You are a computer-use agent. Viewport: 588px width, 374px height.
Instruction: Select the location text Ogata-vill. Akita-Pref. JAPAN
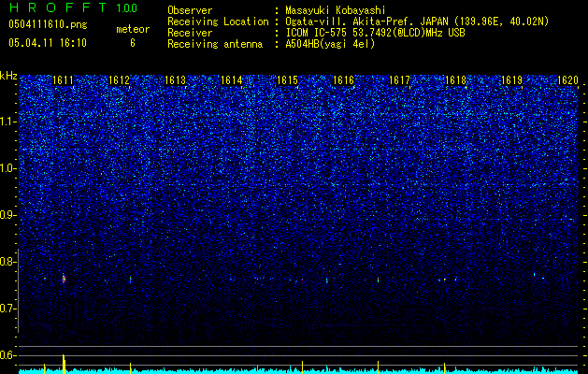tap(367, 22)
